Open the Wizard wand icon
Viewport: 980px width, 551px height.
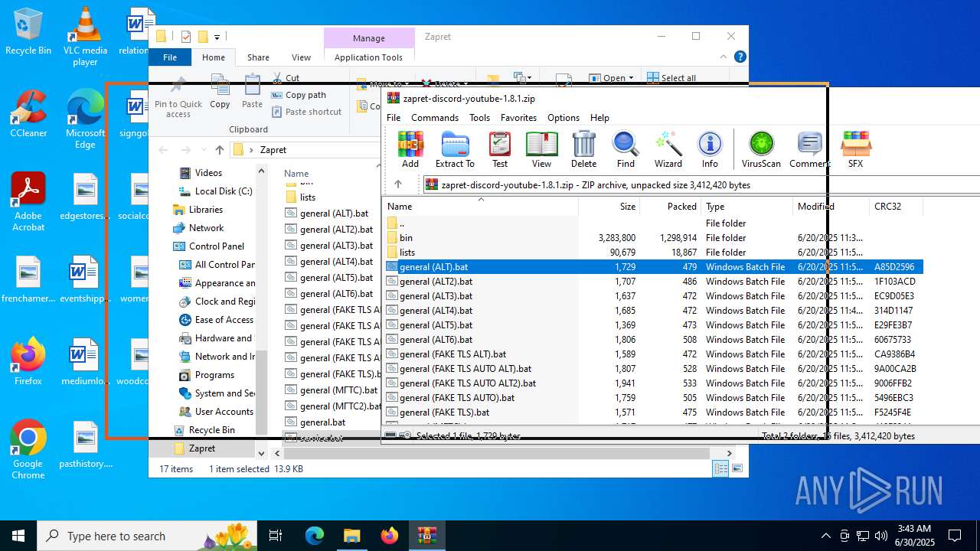[x=668, y=149]
